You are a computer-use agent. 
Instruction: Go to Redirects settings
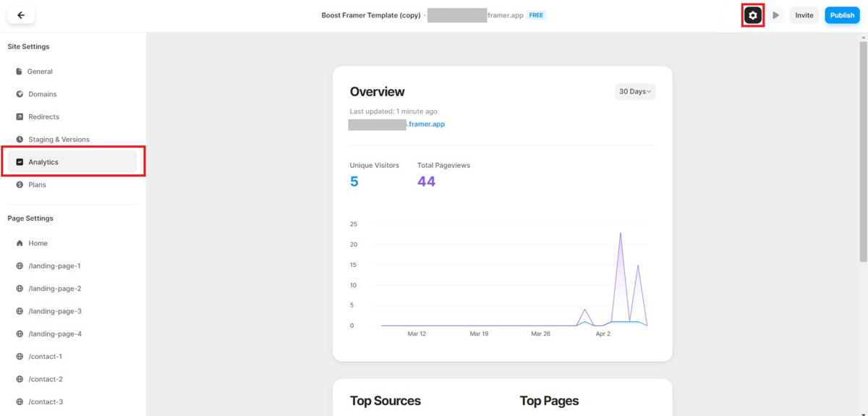pyautogui.click(x=72, y=116)
